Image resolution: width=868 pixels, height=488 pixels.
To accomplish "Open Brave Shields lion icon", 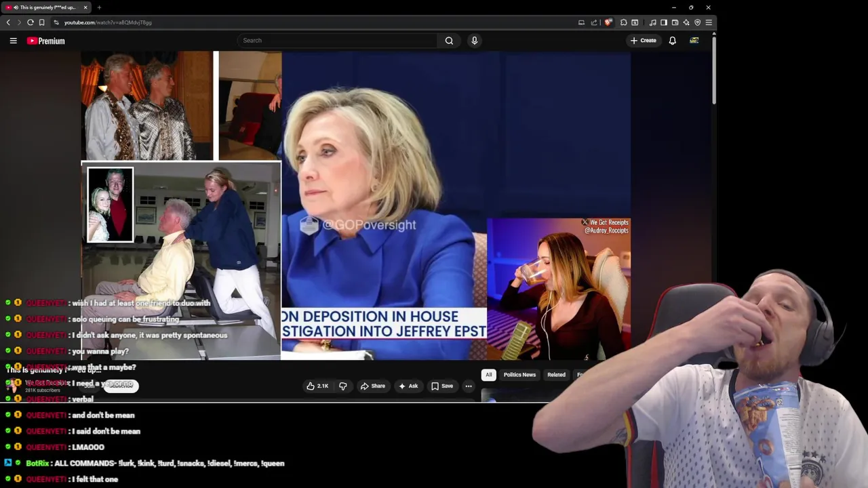I will (608, 22).
